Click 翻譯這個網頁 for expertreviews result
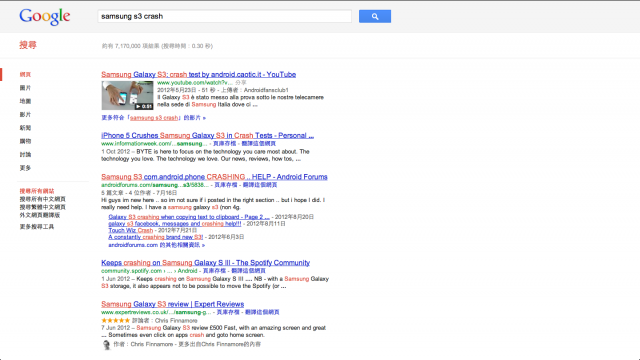The width and height of the screenshot is (640, 360). (262, 312)
